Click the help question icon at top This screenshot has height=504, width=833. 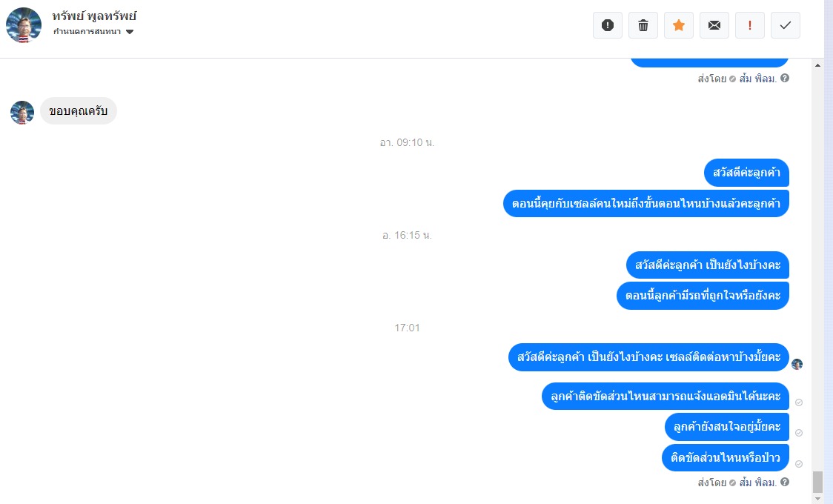(785, 78)
